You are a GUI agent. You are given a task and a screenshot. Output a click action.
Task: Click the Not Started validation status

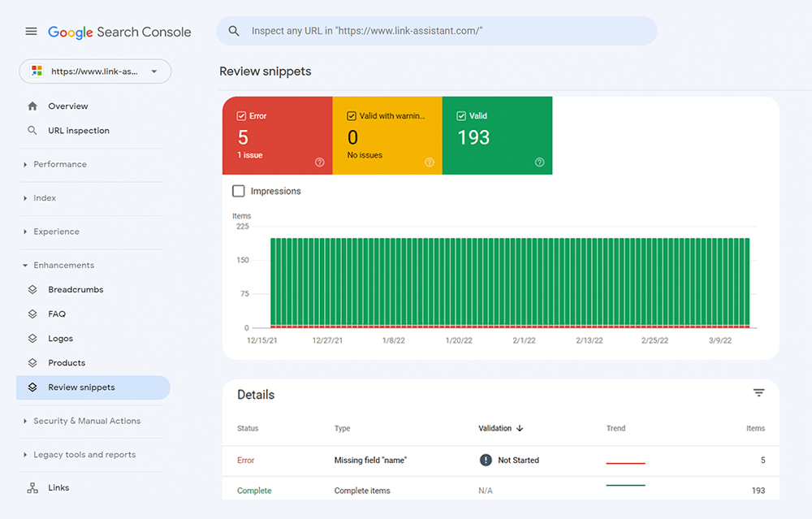click(x=518, y=460)
